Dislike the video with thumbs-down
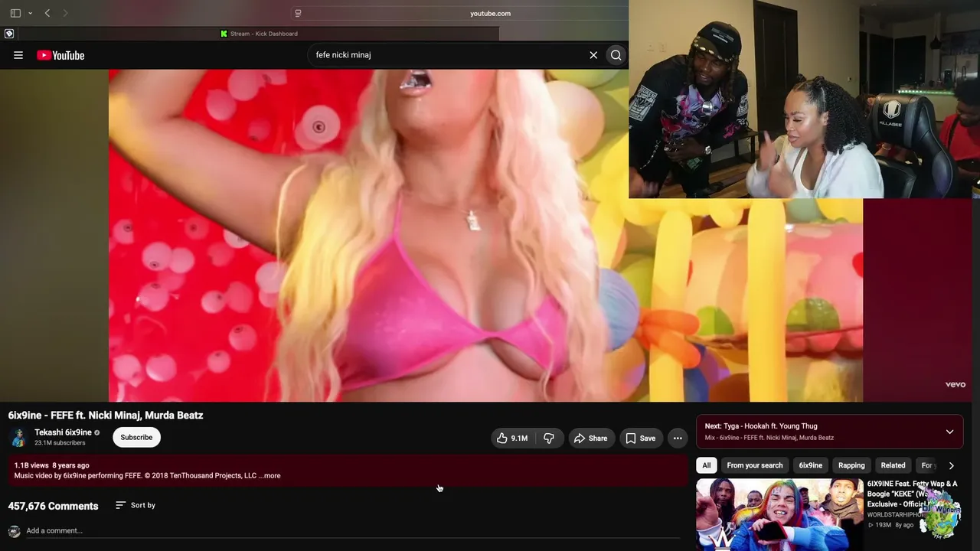980x551 pixels. pyautogui.click(x=549, y=438)
